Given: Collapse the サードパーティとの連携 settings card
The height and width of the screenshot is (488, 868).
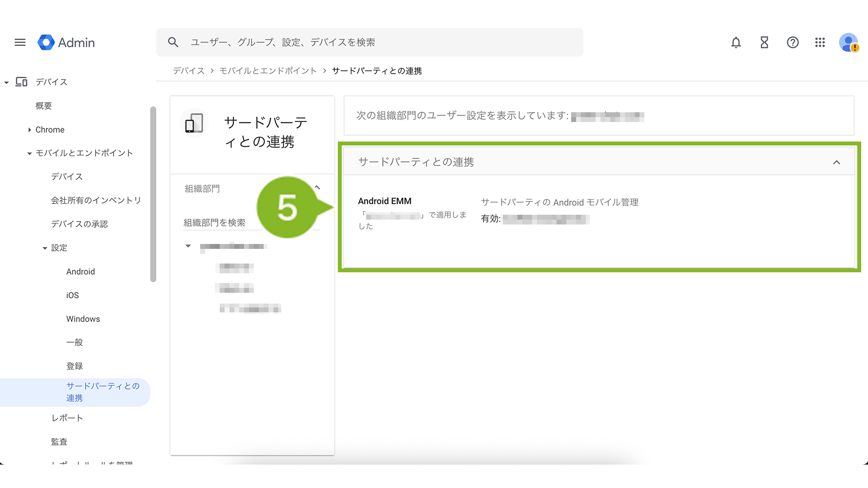Looking at the screenshot, I should click(836, 163).
